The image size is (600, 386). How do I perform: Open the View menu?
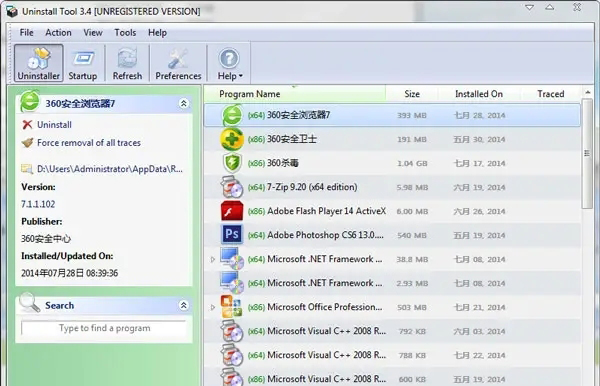pos(93,33)
